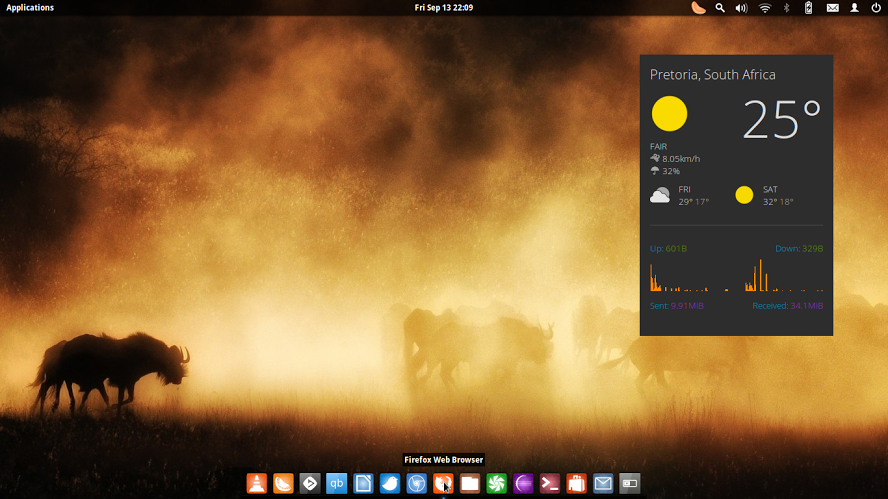The image size is (888, 499).
Task: Open the purple Eclipse IDE icon
Action: tap(523, 483)
